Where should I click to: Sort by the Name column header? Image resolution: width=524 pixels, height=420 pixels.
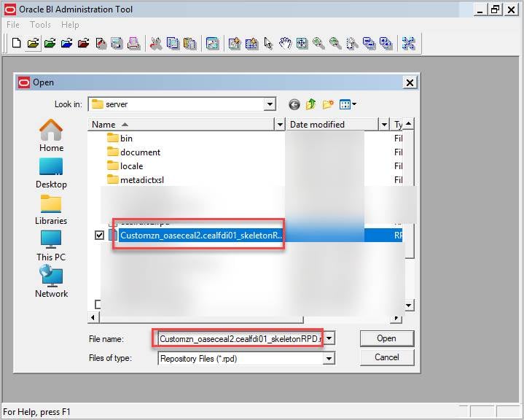click(181, 125)
